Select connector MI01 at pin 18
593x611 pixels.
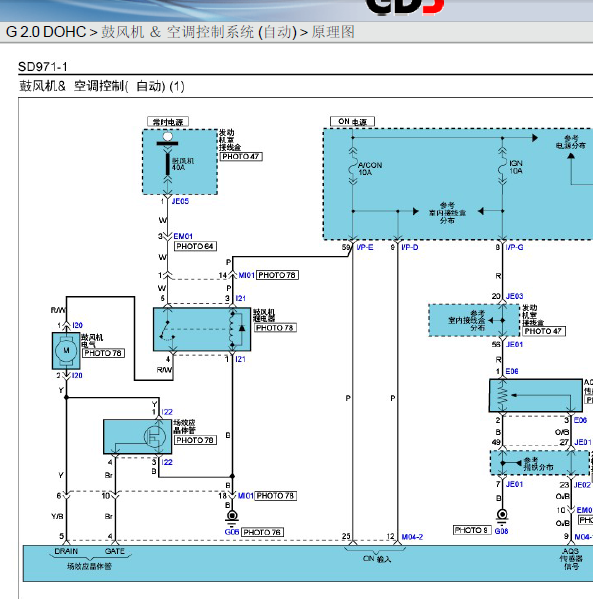coord(245,496)
